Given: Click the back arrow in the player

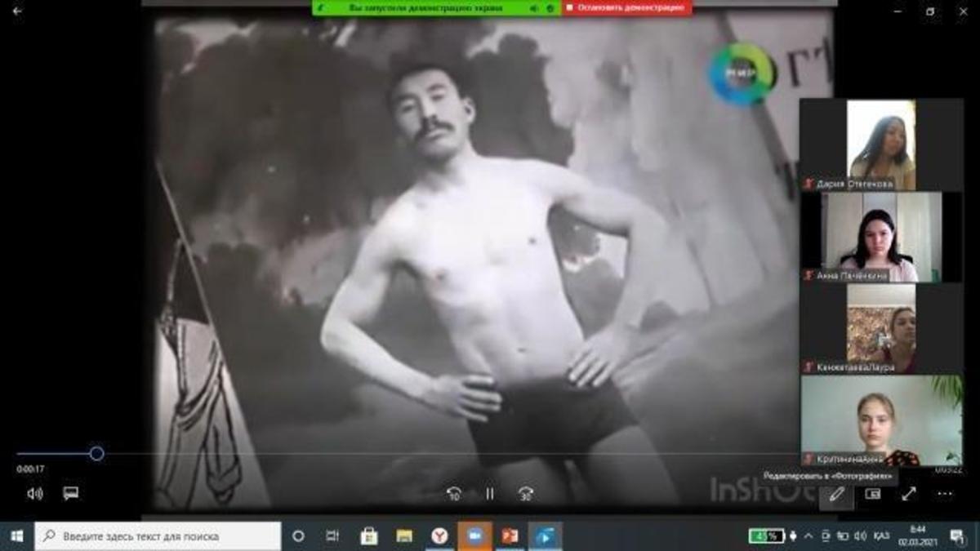Looking at the screenshot, I should pos(17,11).
